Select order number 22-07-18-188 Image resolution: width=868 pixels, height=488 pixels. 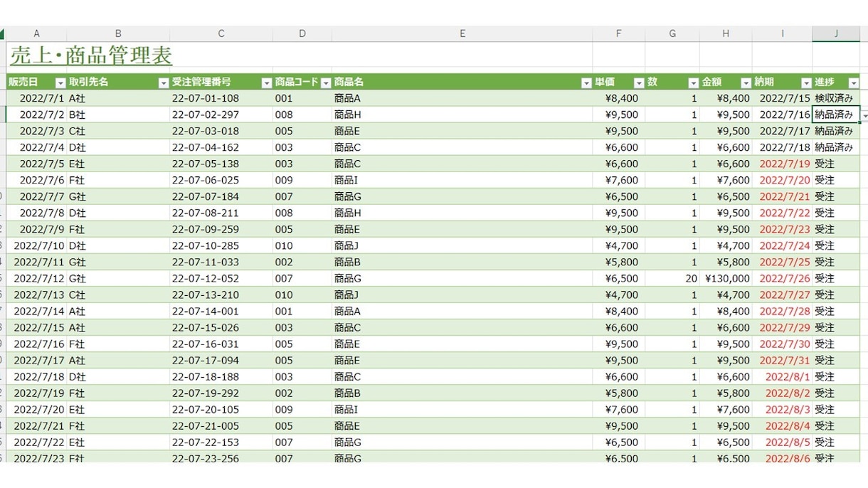221,376
